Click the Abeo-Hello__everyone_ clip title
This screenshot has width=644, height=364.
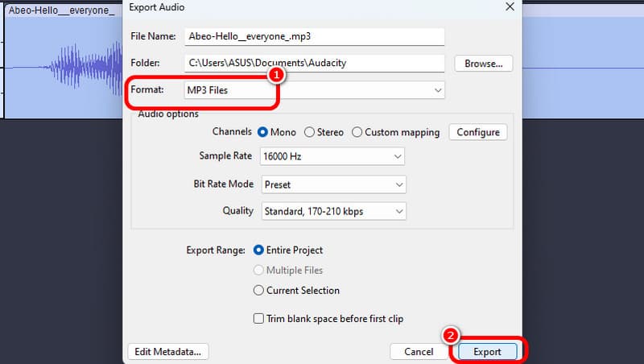click(x=61, y=10)
